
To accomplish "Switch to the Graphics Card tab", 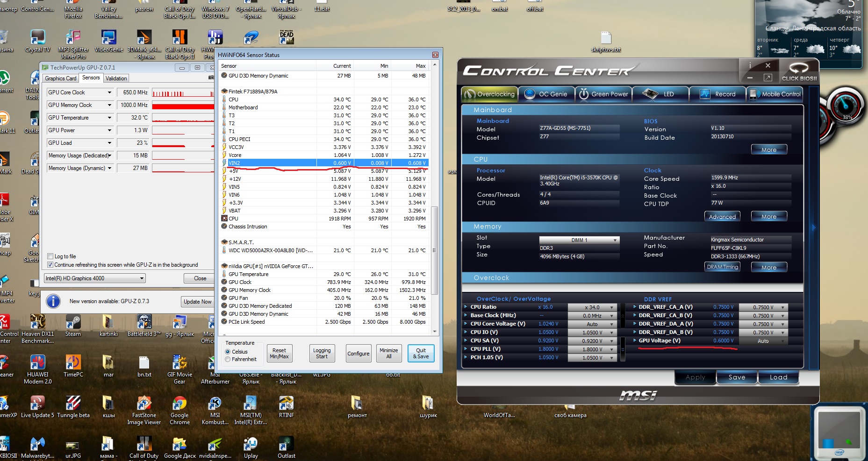I will click(60, 78).
